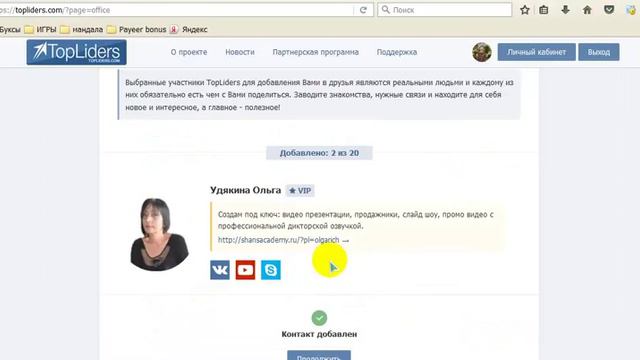Open the downloads arrow icon
The height and width of the screenshot is (360, 640).
[x=565, y=10]
